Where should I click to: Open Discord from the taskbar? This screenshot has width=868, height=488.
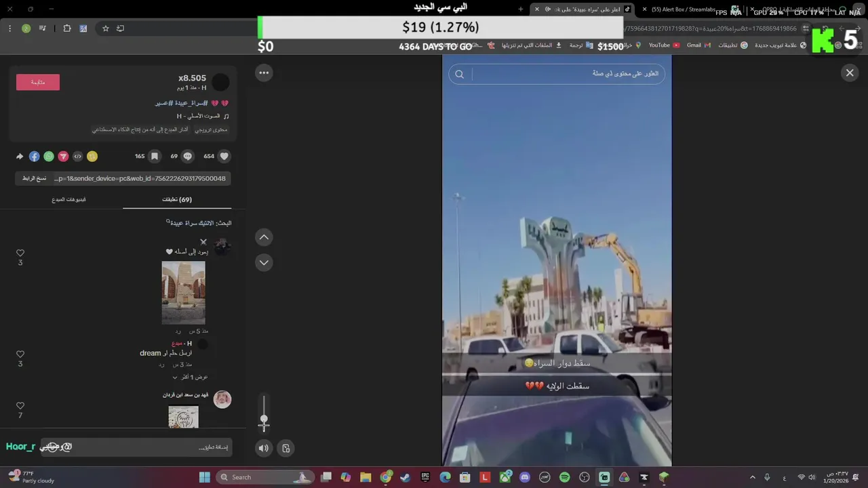coord(524,477)
